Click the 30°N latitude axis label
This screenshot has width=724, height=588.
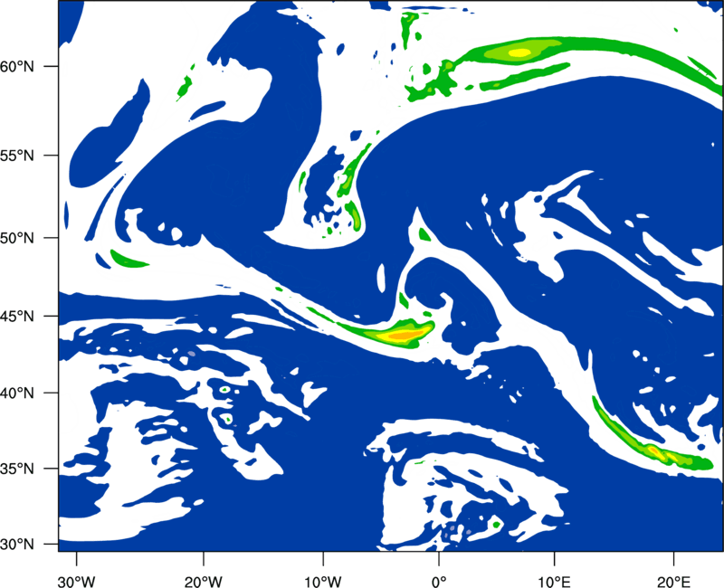coord(16,545)
